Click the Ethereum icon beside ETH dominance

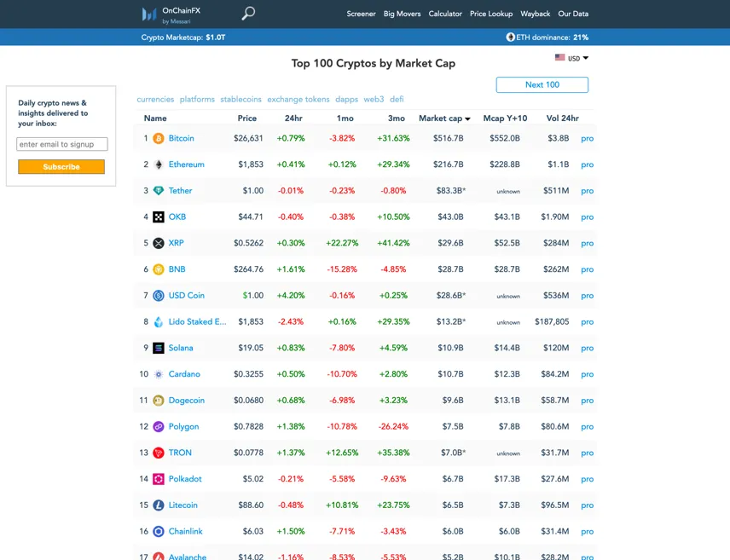pos(510,38)
